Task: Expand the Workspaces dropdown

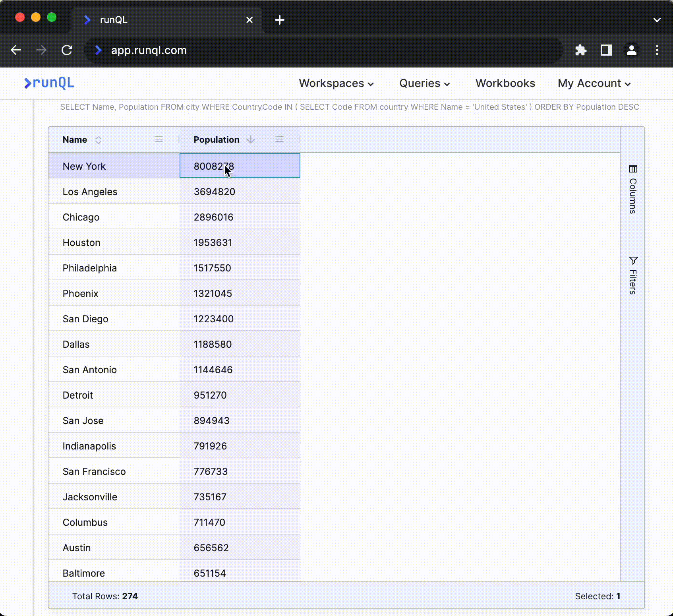Action: coord(336,83)
